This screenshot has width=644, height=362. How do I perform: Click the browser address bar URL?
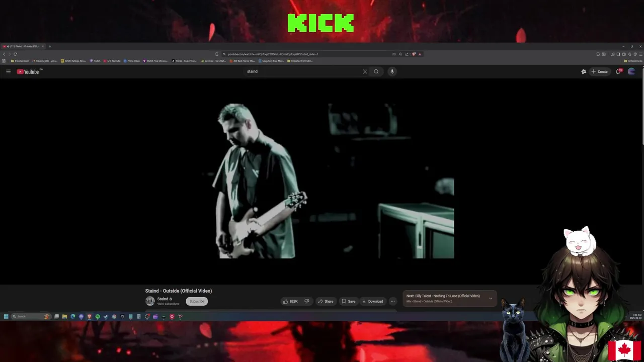point(273,54)
